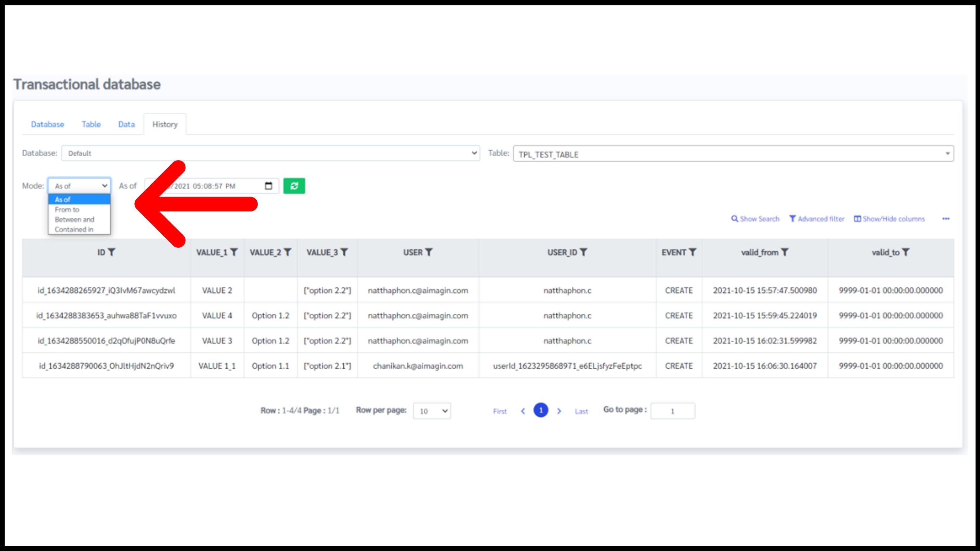
Task: Click cell id_1634288550016_d2qOfujP0N8uQrfe
Action: (x=106, y=340)
